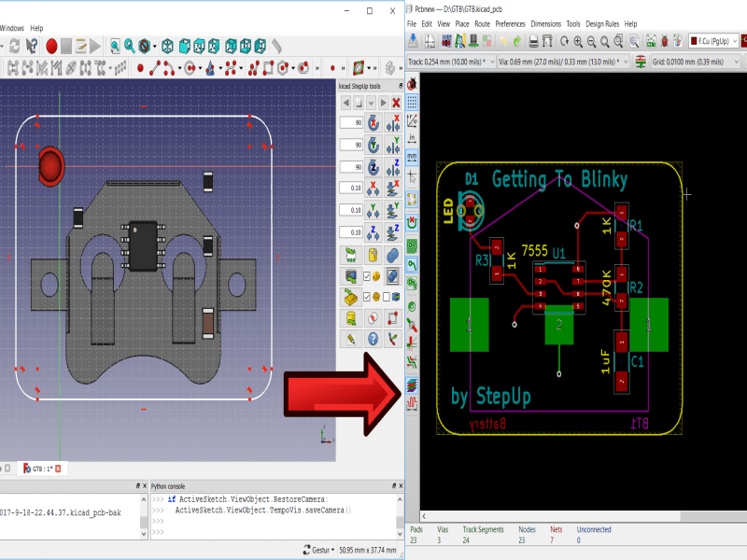
Task: Click the Pcbnew print icon
Action: (x=533, y=40)
